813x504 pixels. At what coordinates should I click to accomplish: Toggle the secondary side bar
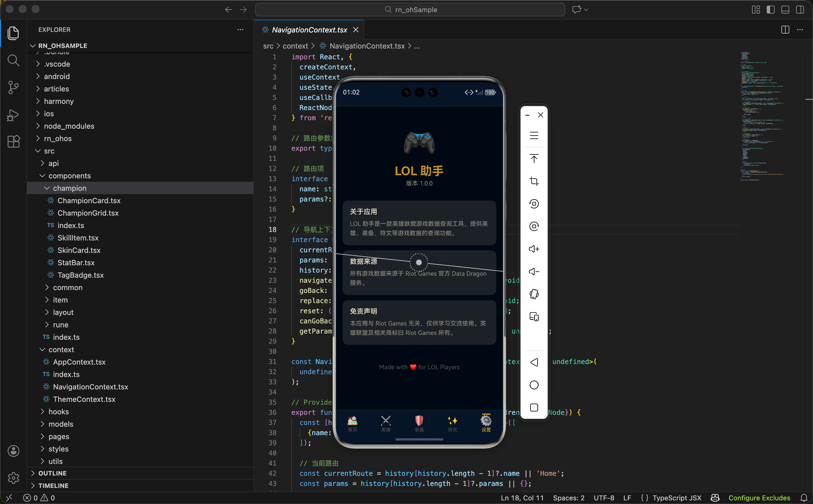pos(800,10)
